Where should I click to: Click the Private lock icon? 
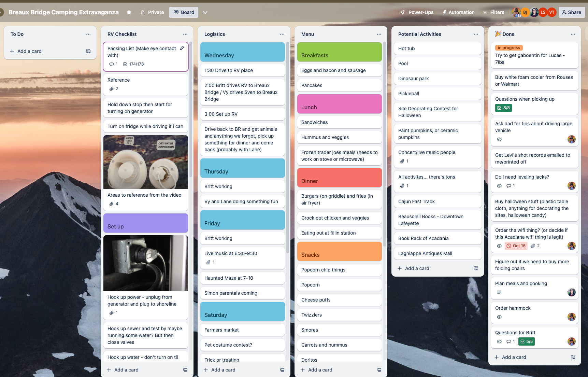142,12
